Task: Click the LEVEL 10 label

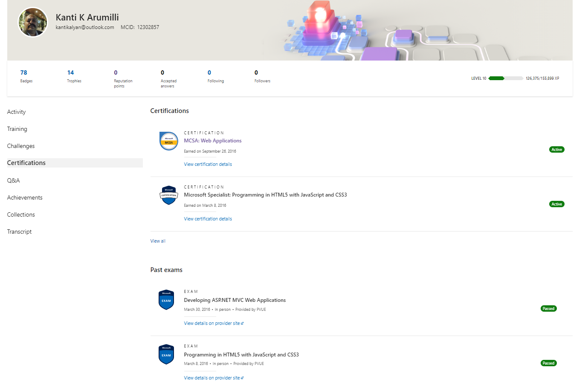Action: pos(478,78)
